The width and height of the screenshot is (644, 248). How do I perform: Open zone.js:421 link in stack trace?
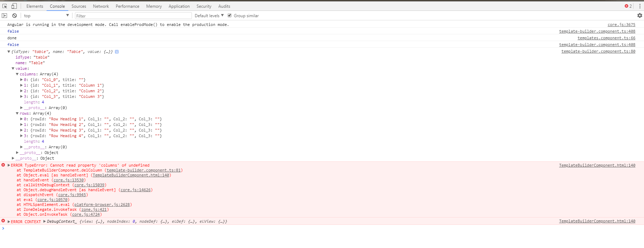tap(94, 209)
